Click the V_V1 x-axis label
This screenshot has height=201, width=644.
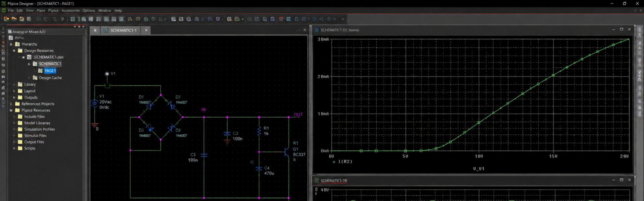tap(479, 169)
